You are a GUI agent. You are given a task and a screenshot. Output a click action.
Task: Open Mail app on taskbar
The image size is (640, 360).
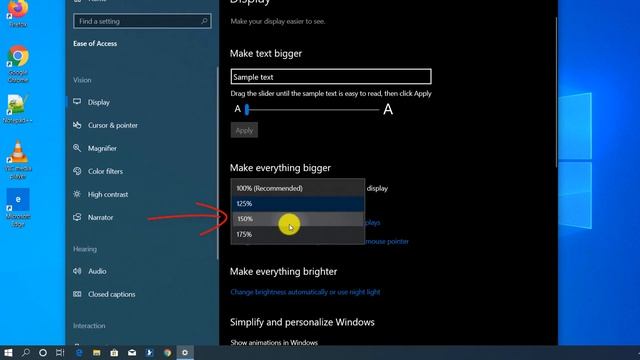pyautogui.click(x=132, y=353)
